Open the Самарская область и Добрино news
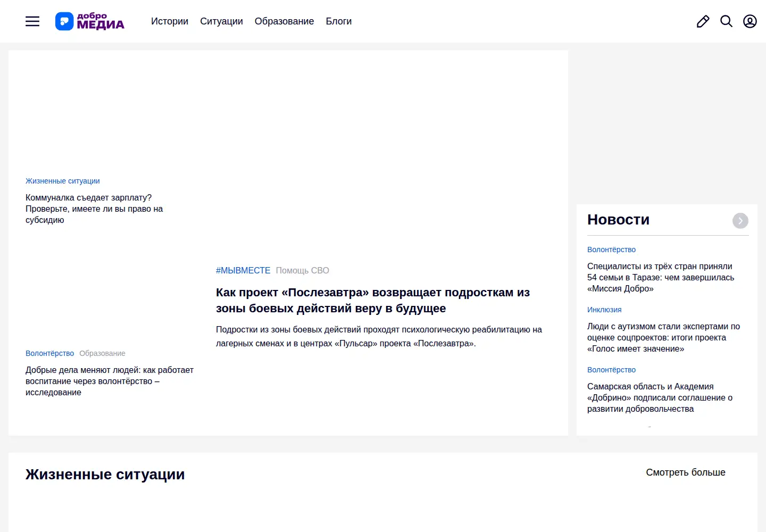Image resolution: width=766 pixels, height=532 pixels. (x=660, y=397)
